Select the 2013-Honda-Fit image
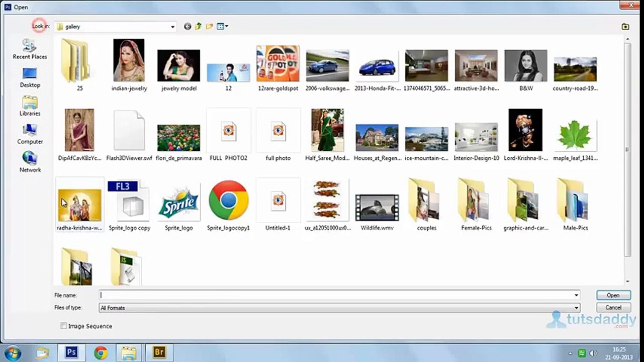 coord(377,65)
